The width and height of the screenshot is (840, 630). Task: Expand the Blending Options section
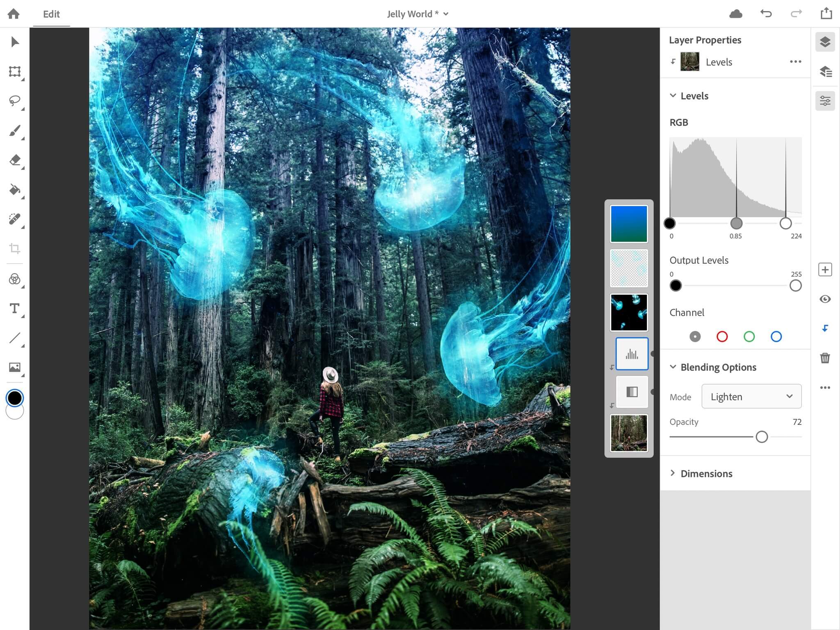[719, 367]
